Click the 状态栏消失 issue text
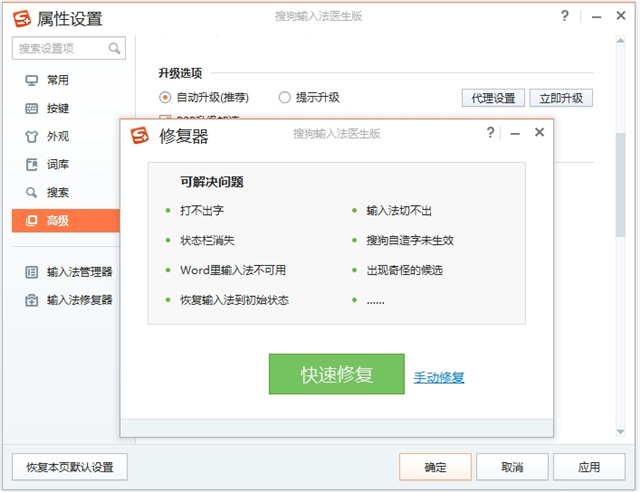 (x=207, y=240)
